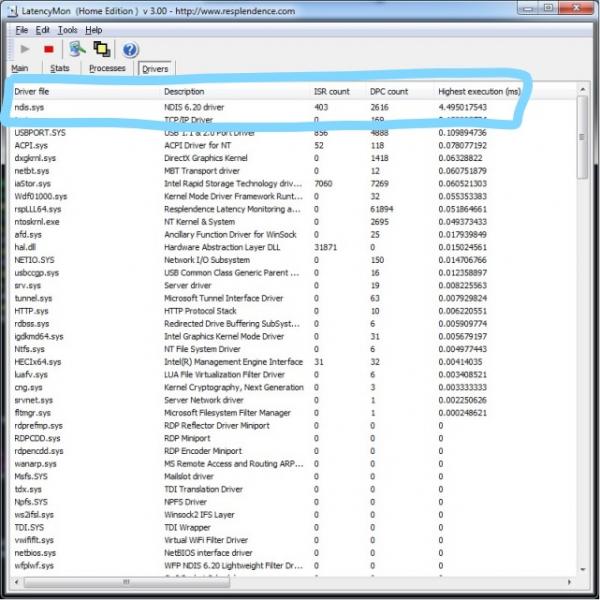Select the netbios.sys driver row
Image resolution: width=600 pixels, height=600 pixels.
pos(293,553)
